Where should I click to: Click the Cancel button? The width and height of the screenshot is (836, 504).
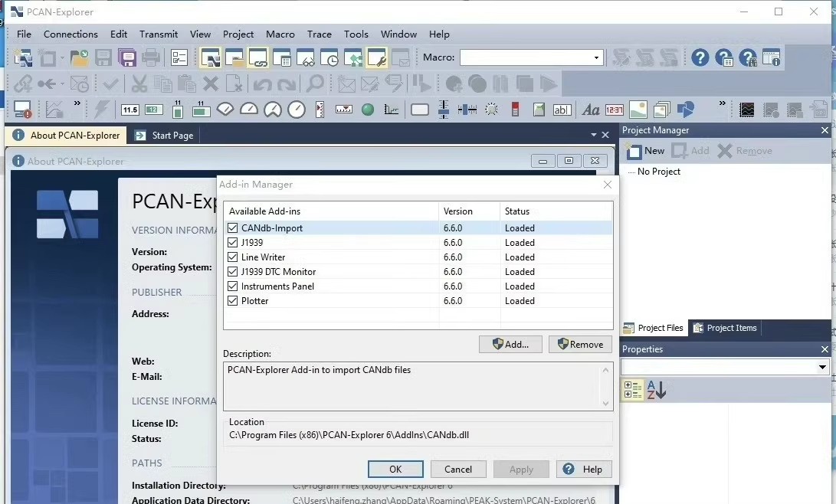[x=458, y=470]
